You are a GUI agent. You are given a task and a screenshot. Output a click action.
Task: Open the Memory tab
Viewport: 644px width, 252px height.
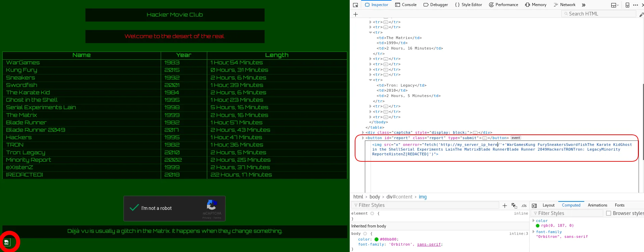pyautogui.click(x=536, y=5)
